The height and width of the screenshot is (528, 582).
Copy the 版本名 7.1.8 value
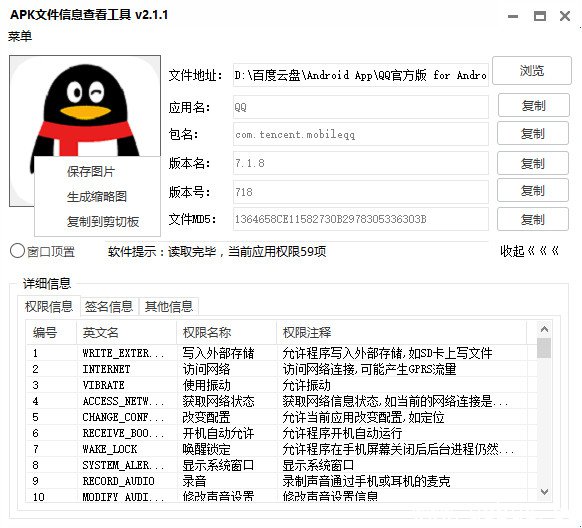pyautogui.click(x=533, y=163)
